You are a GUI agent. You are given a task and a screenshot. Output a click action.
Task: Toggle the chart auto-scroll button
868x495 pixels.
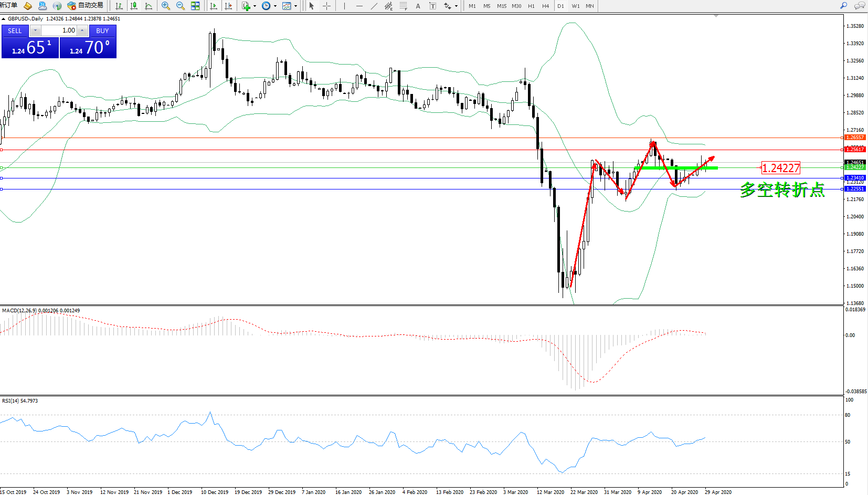point(214,6)
